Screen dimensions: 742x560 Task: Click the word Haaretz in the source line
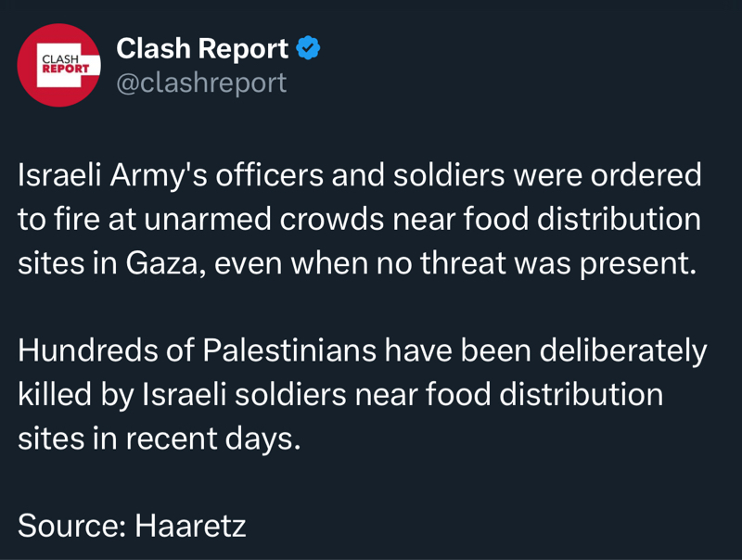point(190,526)
